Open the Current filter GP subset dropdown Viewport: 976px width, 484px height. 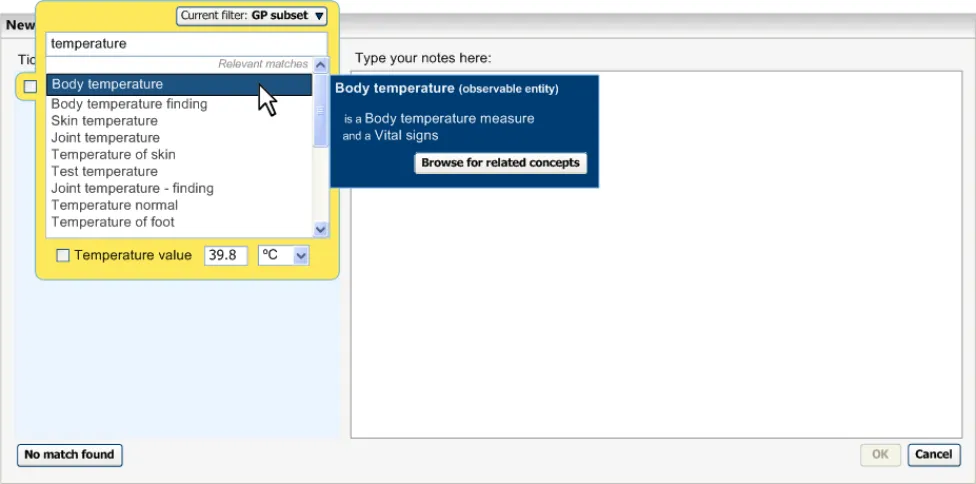252,16
